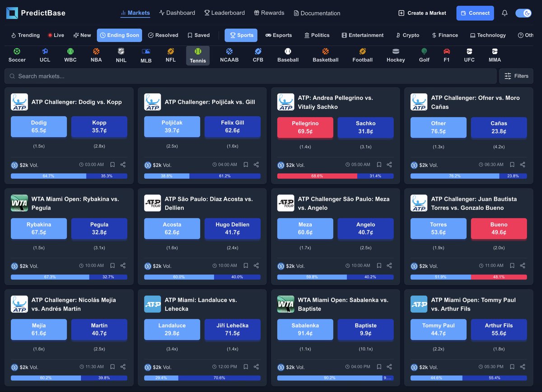Share the Rybakina vs. Pegula market
The image size is (542, 392).
coord(123,266)
